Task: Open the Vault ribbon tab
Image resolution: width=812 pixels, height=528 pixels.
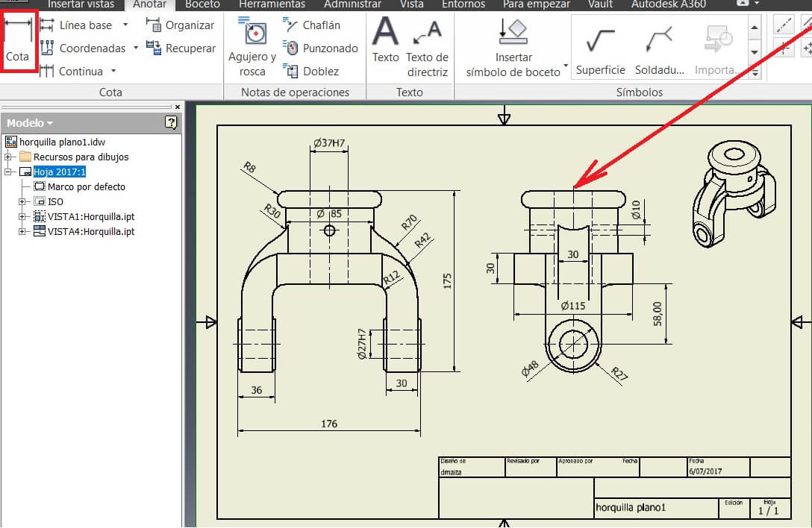Action: point(600,4)
